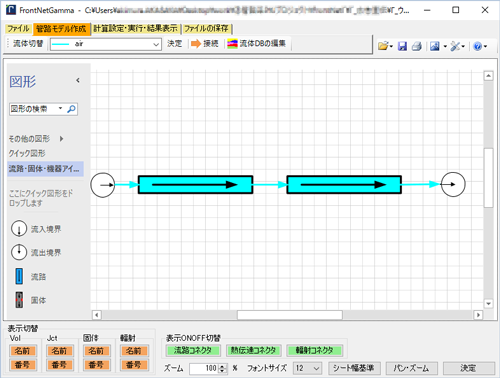Click the horizontal scrollbar thumb under the canvas
The width and height of the screenshot is (500, 378).
(290, 315)
